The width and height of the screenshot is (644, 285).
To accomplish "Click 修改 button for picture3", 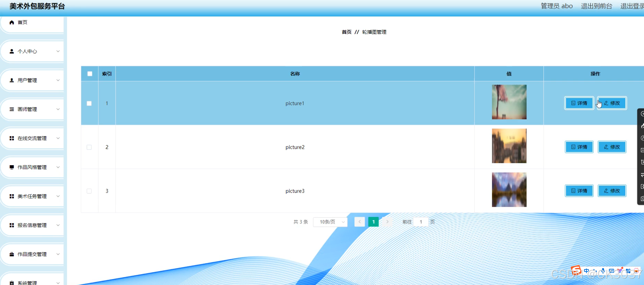I will click(x=612, y=191).
